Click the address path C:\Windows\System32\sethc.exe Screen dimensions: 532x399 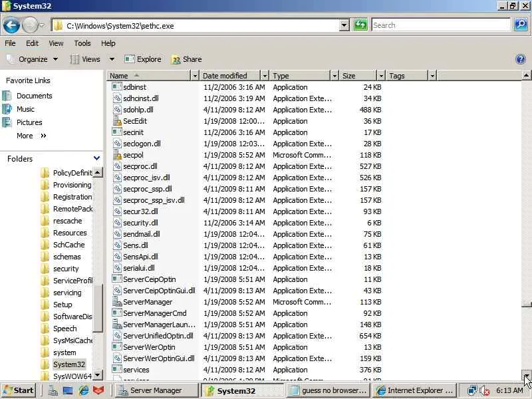(120, 26)
